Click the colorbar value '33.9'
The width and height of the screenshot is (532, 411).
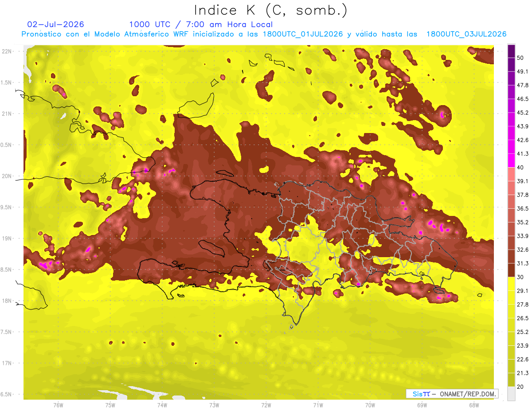pyautogui.click(x=522, y=236)
